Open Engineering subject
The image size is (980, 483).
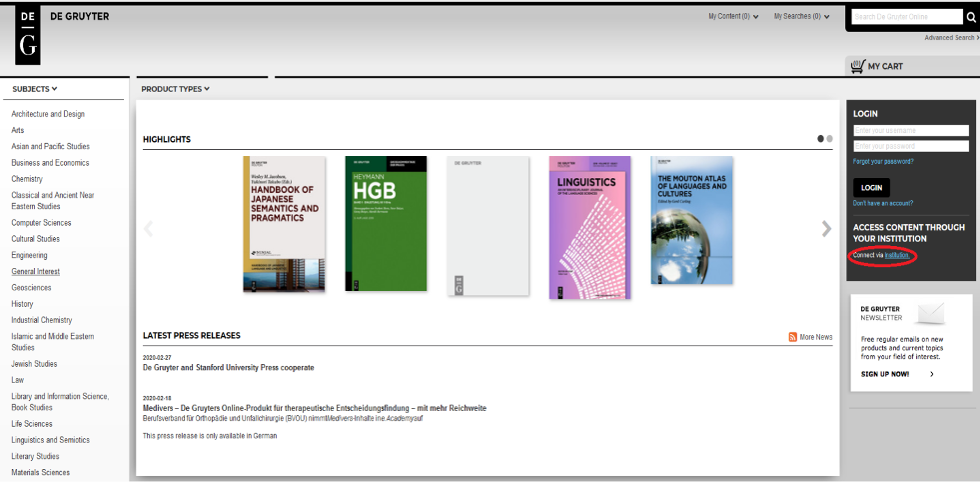(29, 255)
